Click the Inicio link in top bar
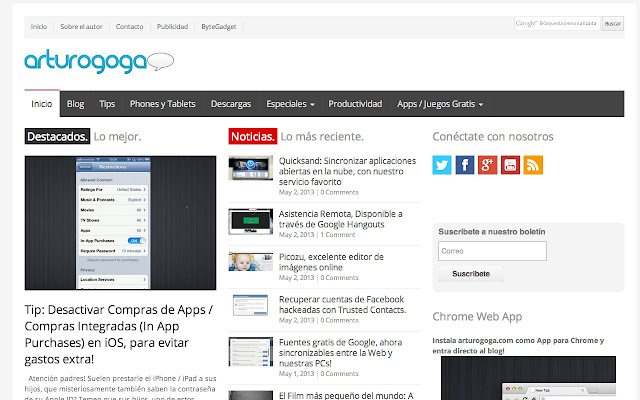640x400 pixels. [39, 27]
